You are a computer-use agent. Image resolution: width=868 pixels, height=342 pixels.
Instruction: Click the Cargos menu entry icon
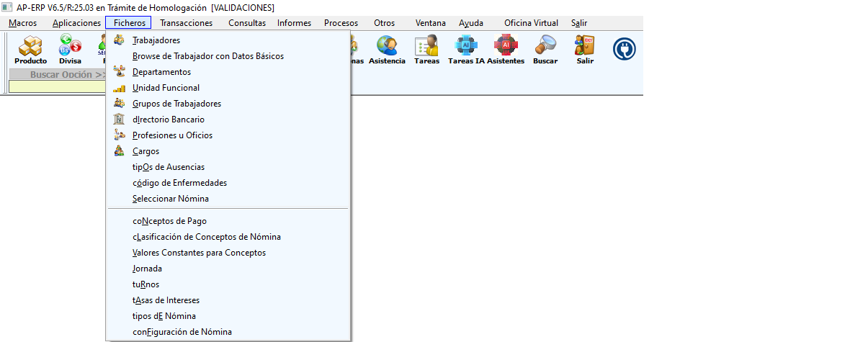120,150
